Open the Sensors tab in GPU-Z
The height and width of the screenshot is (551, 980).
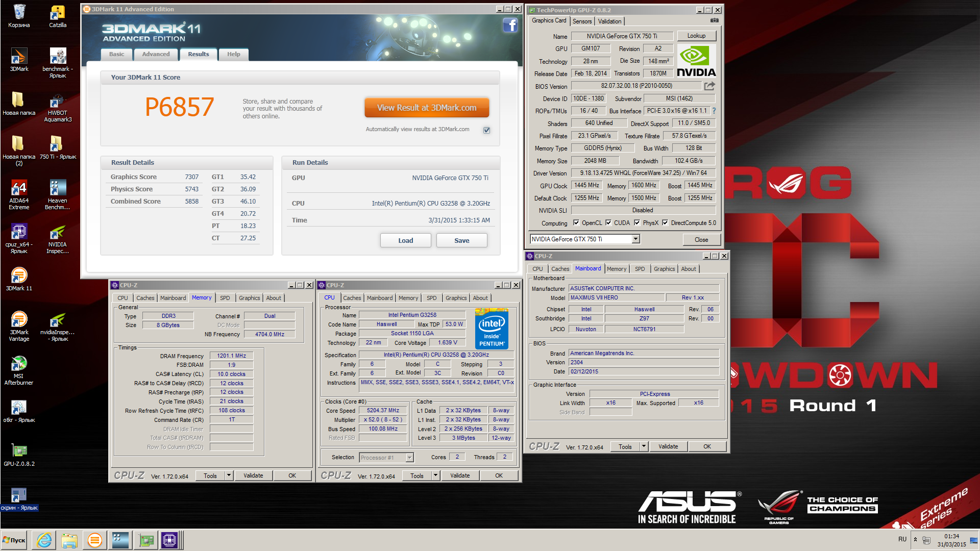pos(582,21)
